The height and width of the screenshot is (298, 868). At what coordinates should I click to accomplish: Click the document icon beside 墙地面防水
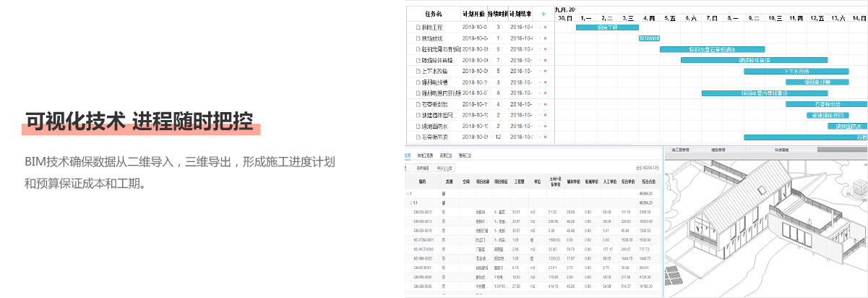coord(417,126)
